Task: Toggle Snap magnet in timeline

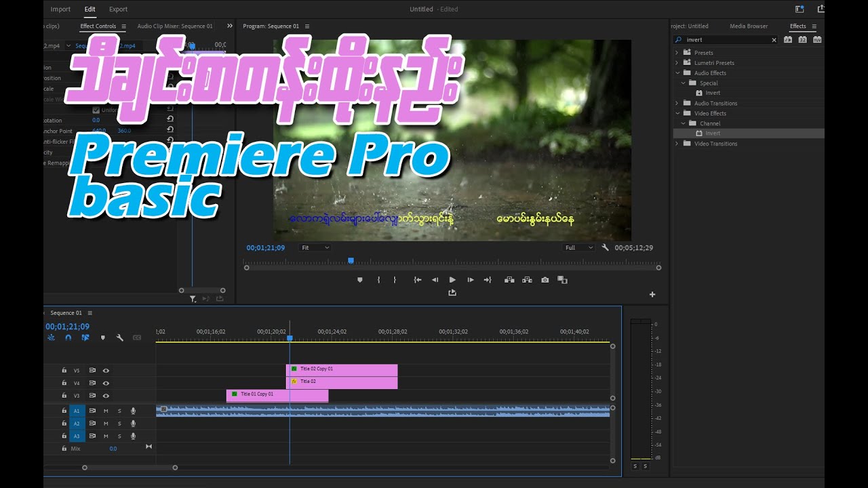Action: click(x=68, y=338)
